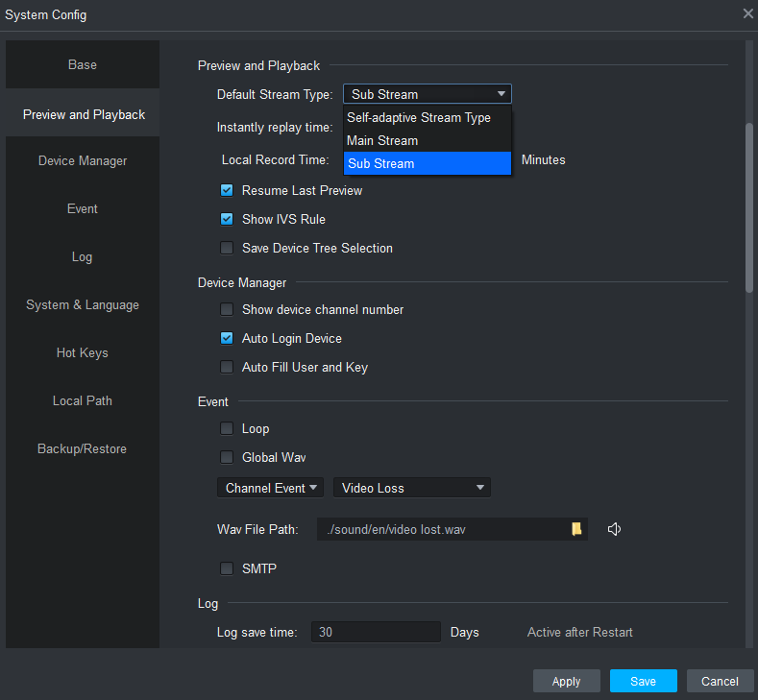This screenshot has width=758, height=700.
Task: Switch to the Device Manager tab
Action: 83,160
